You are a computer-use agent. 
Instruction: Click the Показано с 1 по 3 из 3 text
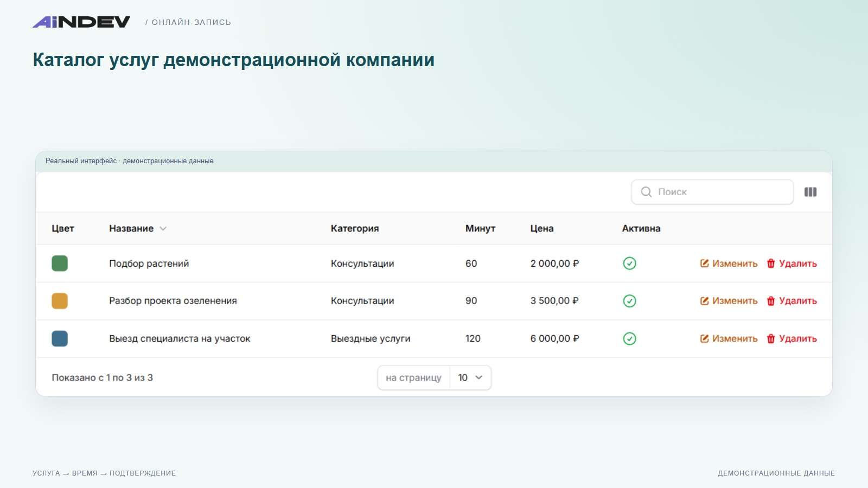[x=103, y=378]
